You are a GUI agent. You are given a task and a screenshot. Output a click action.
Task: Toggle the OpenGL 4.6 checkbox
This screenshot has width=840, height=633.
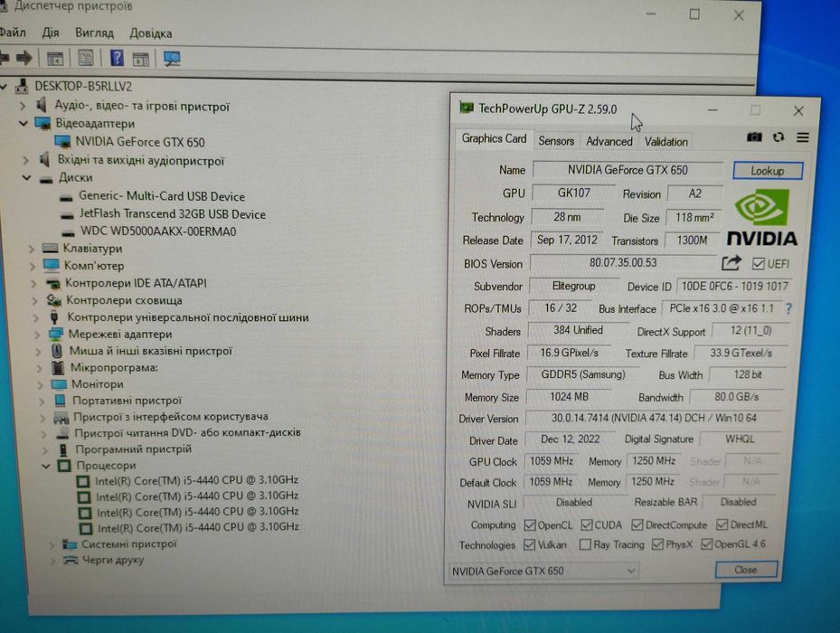tap(706, 544)
